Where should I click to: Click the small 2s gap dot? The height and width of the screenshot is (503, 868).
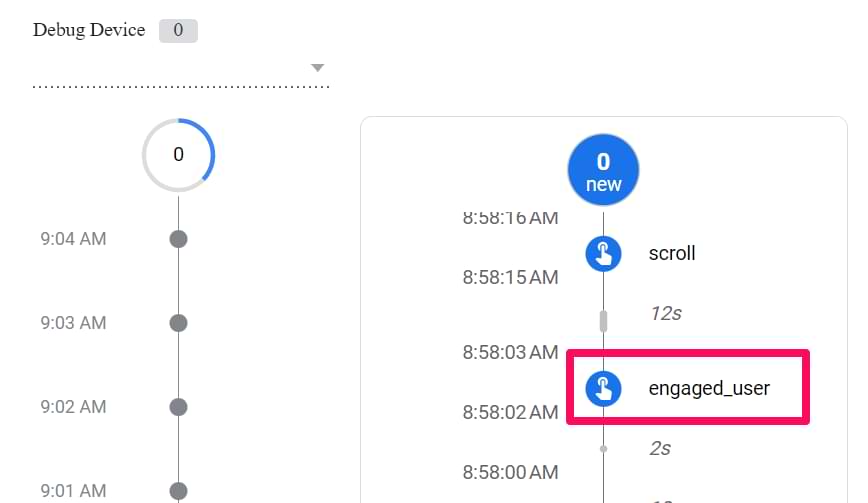[x=603, y=449]
